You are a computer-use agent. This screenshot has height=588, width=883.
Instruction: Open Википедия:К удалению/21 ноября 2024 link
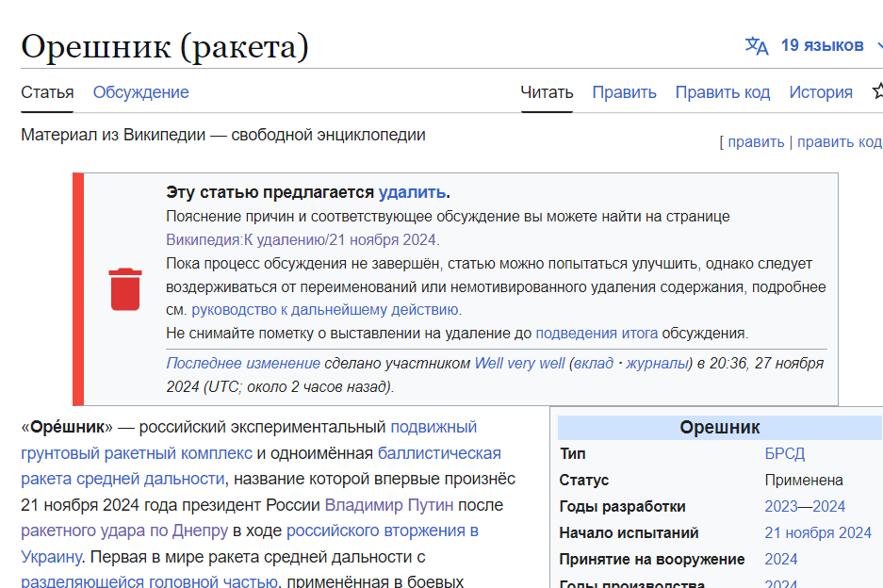[x=301, y=240]
